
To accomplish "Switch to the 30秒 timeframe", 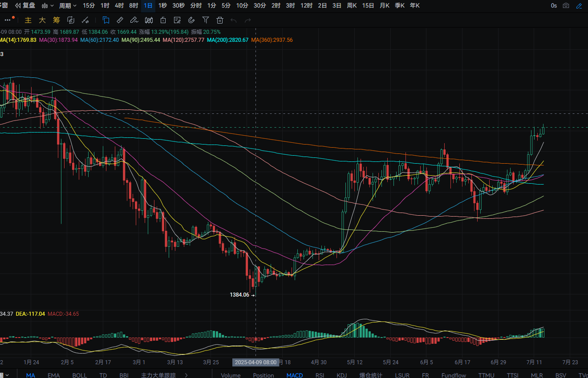I will pos(178,6).
